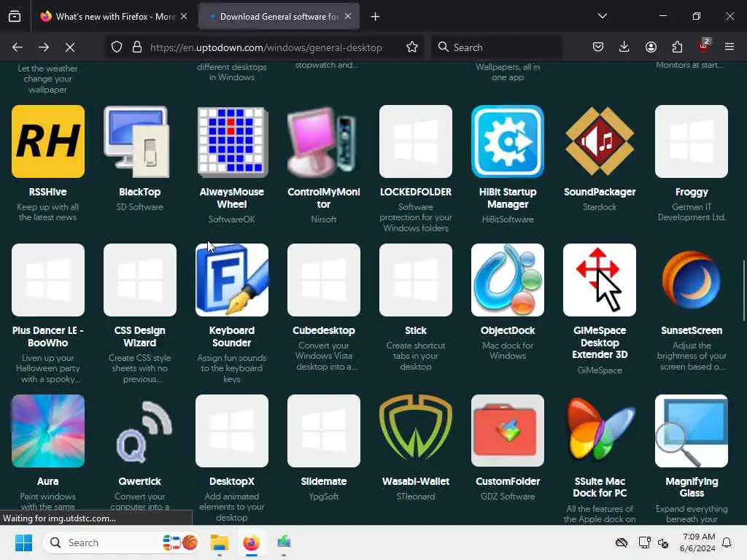View site tracking protection shield icon
The image size is (747, 560).
point(117,47)
